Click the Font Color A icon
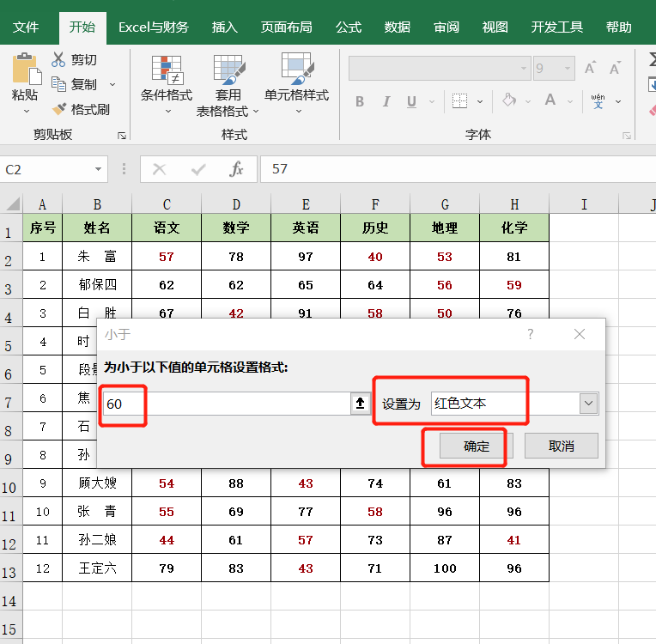Viewport: 656px width, 644px height. click(x=550, y=100)
